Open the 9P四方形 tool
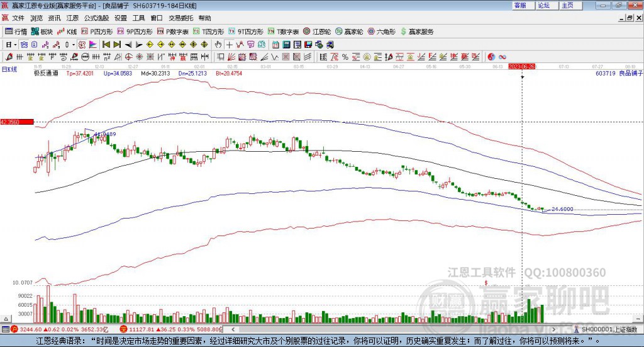Screen dimensions: 644x347 (135, 31)
